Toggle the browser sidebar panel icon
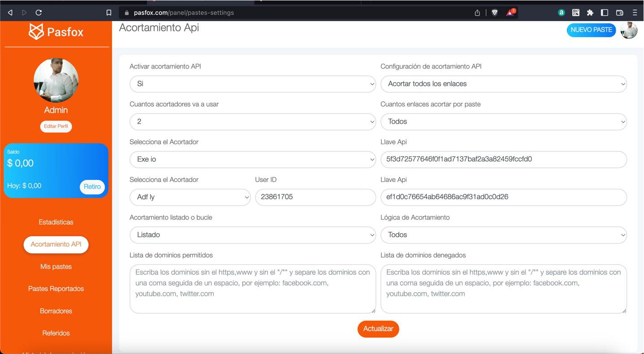Image resolution: width=644 pixels, height=354 pixels. (x=605, y=13)
